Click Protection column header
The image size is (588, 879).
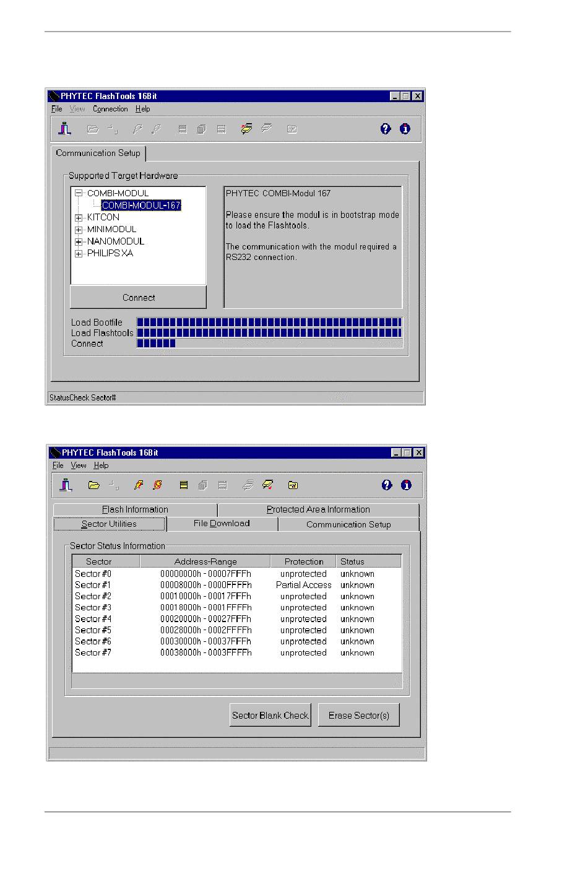pos(304,561)
